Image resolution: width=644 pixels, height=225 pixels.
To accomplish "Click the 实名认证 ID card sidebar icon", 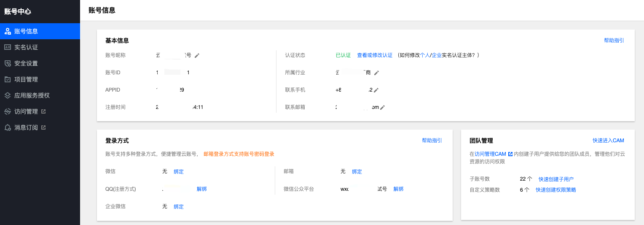I will 7,47.
